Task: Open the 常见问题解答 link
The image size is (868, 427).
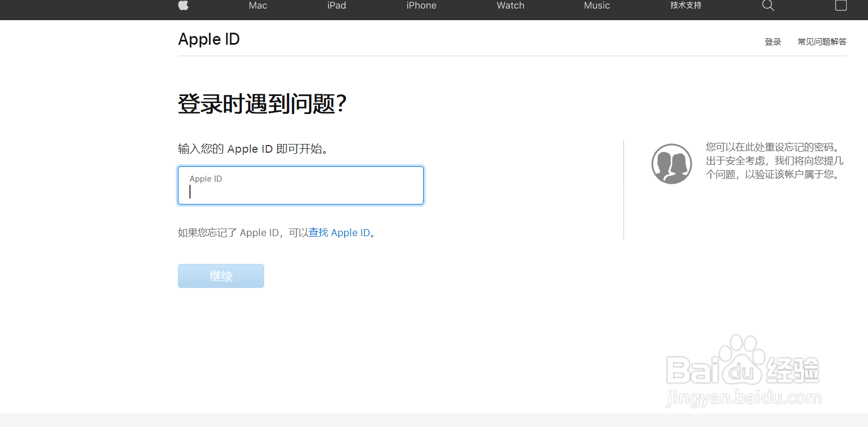Action: 822,42
